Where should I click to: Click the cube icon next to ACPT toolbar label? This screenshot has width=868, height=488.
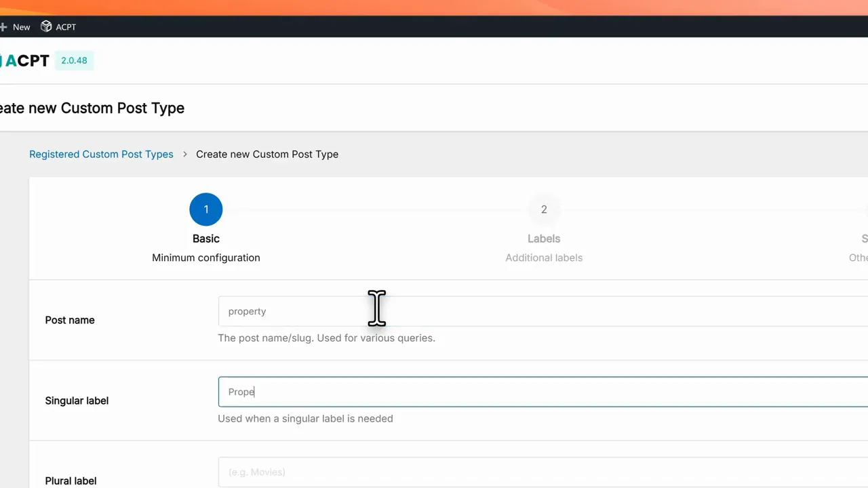[x=45, y=26]
